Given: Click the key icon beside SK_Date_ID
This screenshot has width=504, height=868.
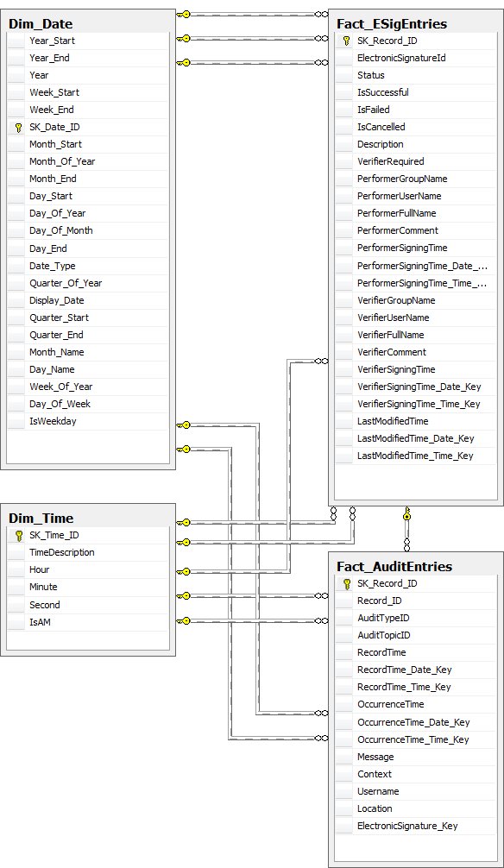Looking at the screenshot, I should tap(18, 128).
